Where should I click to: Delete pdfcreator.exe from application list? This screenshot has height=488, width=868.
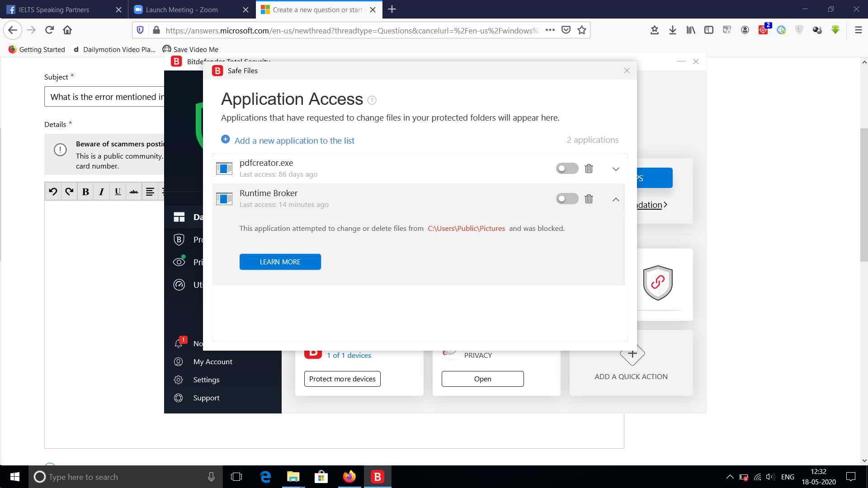click(589, 169)
